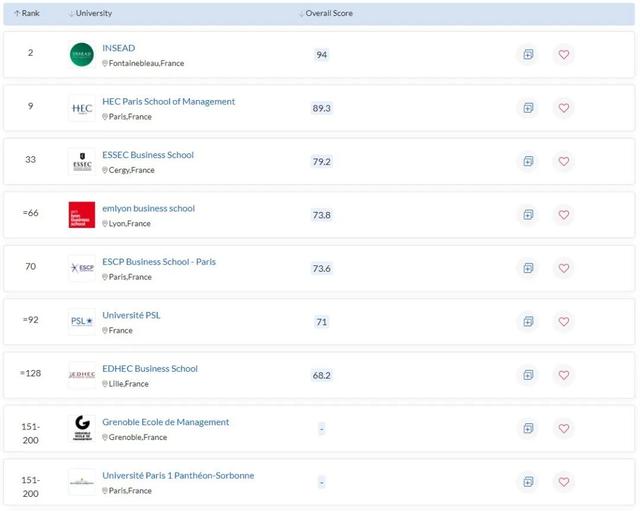The width and height of the screenshot is (640, 511).
Task: Open EDHEC Business School link
Action: [150, 369]
